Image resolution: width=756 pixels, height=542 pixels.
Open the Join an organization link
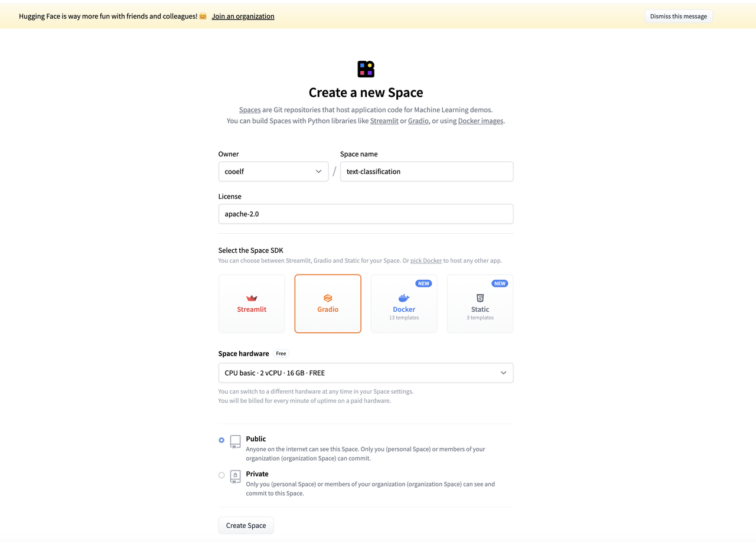point(243,16)
